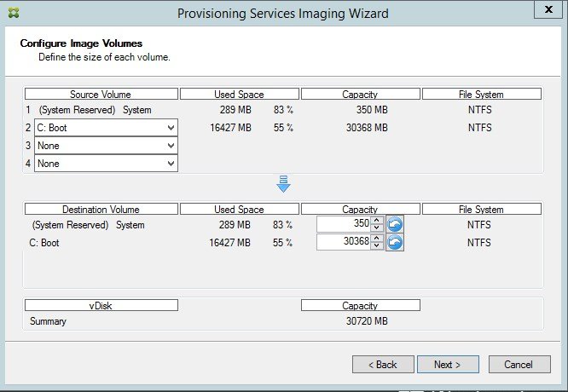Proceed with the 'Next >' button
The height and width of the screenshot is (392, 568).
pyautogui.click(x=447, y=365)
